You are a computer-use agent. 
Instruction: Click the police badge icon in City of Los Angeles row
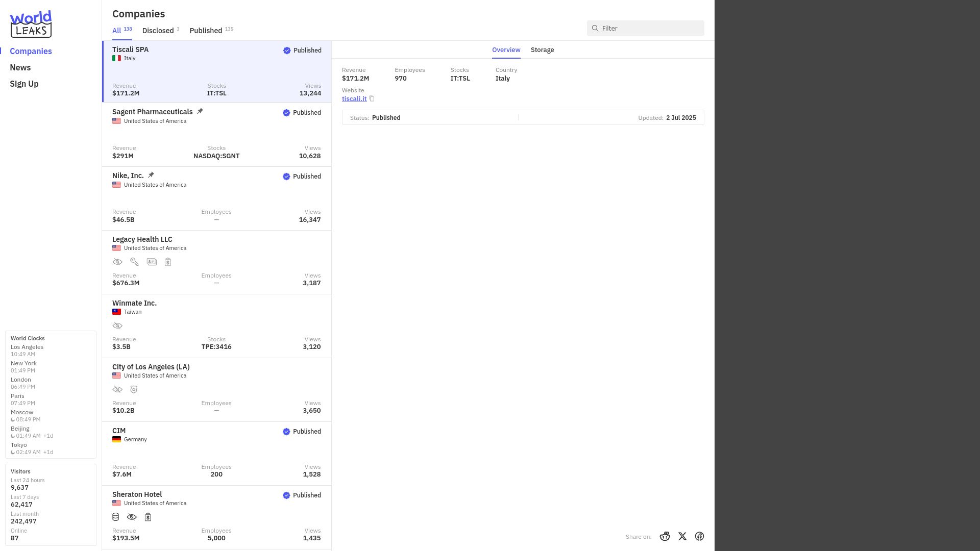(134, 389)
